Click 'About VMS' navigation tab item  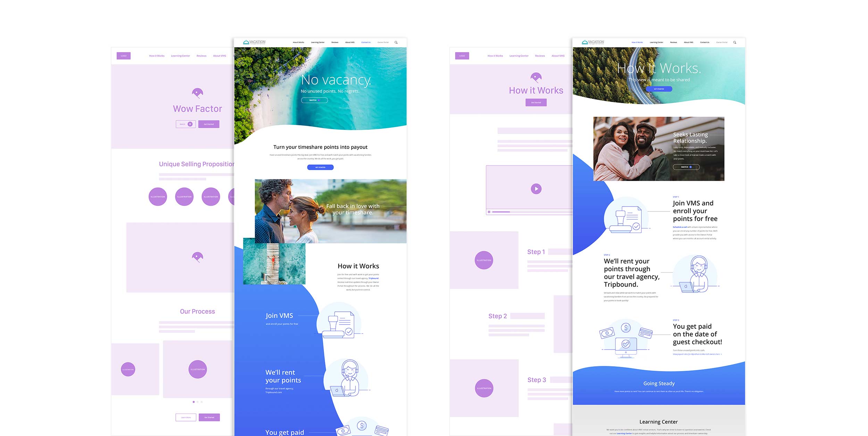coord(351,42)
